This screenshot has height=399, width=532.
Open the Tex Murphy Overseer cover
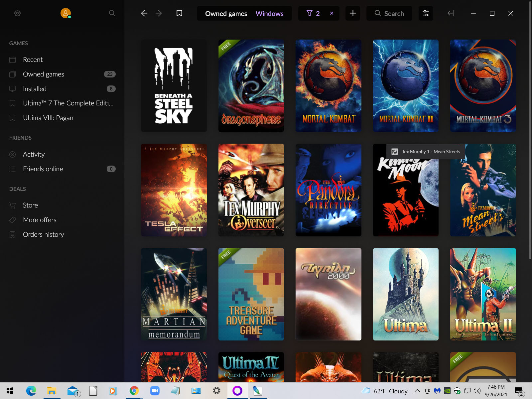pos(251,190)
